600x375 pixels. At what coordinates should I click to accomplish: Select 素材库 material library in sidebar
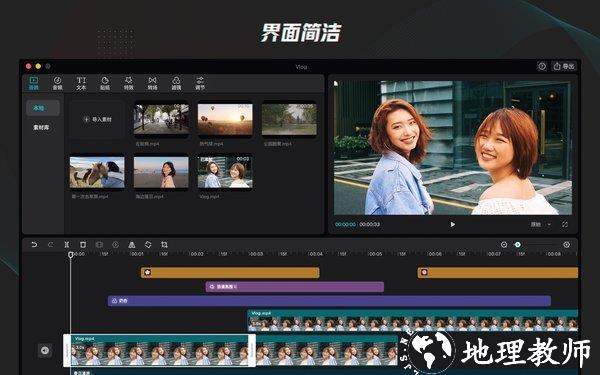point(41,127)
